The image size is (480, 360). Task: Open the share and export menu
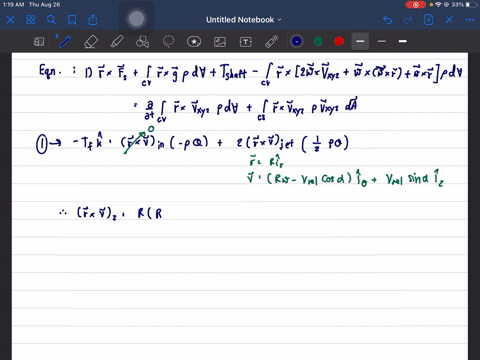[93, 20]
